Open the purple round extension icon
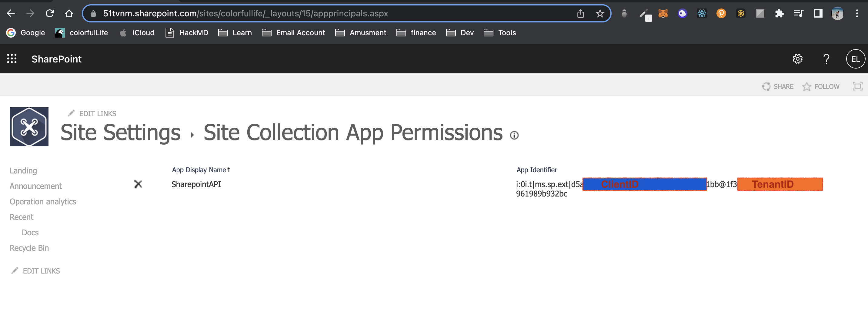The image size is (868, 336). pyautogui.click(x=682, y=13)
